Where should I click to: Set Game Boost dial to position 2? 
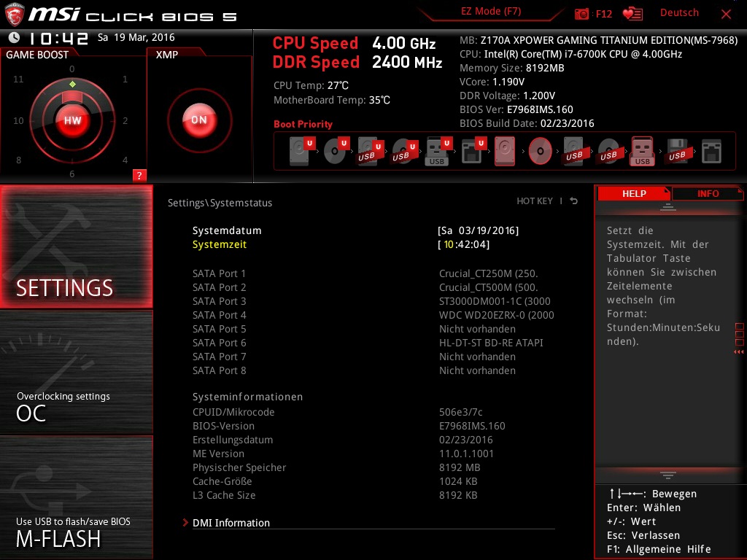pos(125,120)
